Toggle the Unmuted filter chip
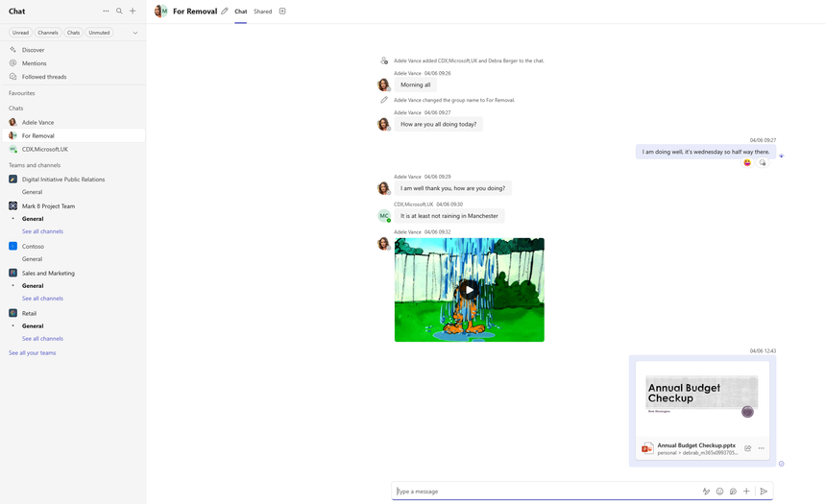The height and width of the screenshot is (504, 825). tap(99, 33)
